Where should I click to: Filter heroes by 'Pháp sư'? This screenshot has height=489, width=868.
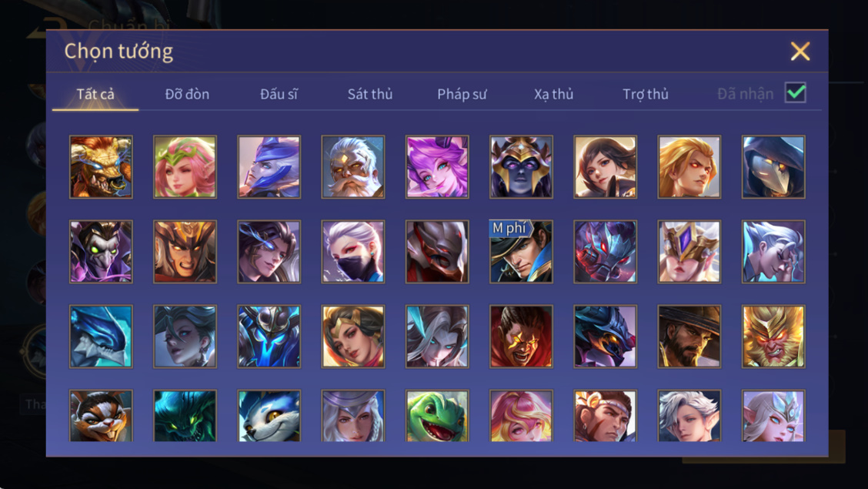pyautogui.click(x=462, y=94)
